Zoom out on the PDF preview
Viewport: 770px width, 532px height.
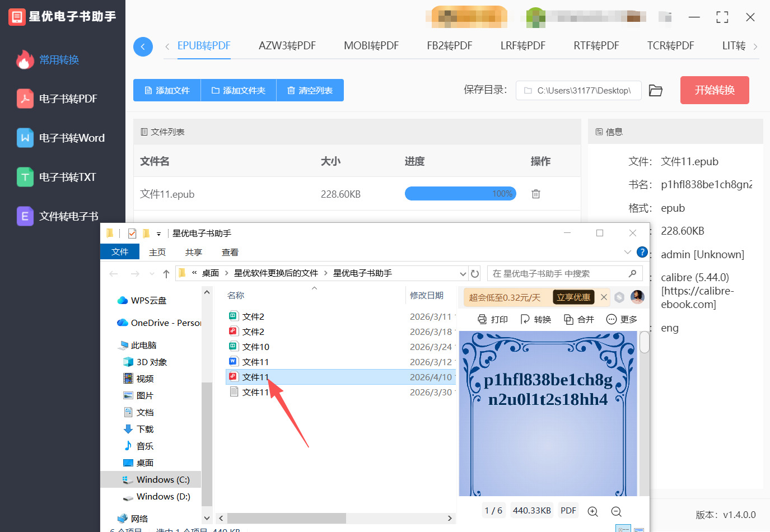tap(617, 511)
